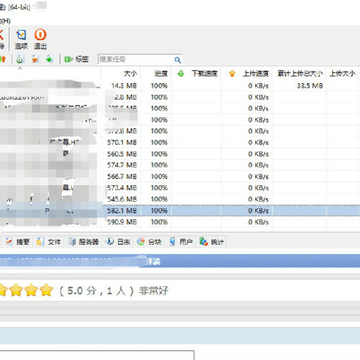
Task: Select the 570.1 MB task row
Action: (180, 142)
